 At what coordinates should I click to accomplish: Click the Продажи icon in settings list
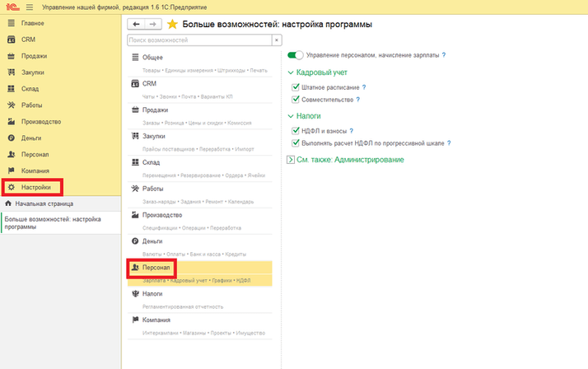pyautogui.click(x=135, y=110)
